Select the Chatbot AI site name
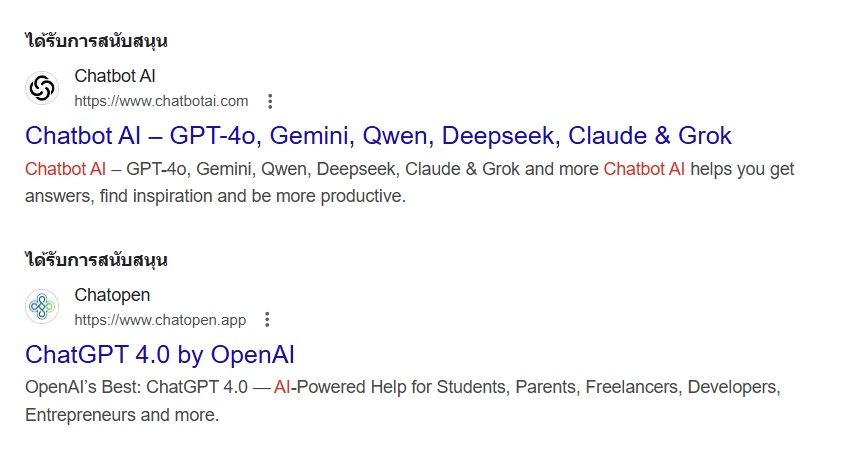Viewport: 844px width, 454px height. [115, 76]
